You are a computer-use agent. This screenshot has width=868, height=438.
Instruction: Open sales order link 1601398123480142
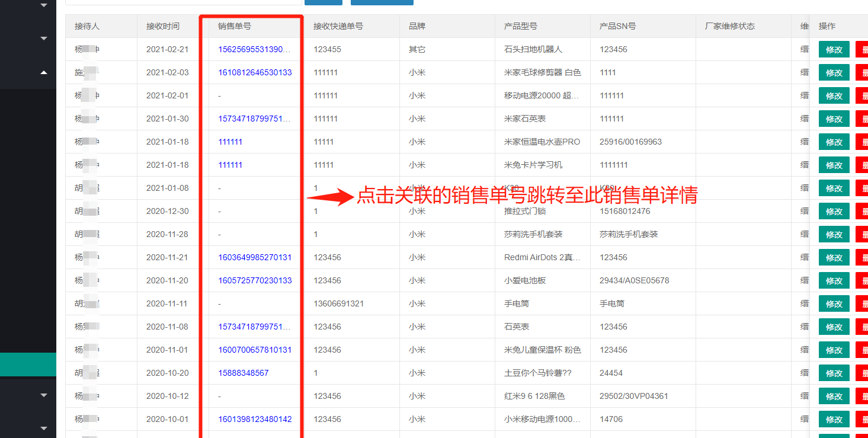pos(255,419)
